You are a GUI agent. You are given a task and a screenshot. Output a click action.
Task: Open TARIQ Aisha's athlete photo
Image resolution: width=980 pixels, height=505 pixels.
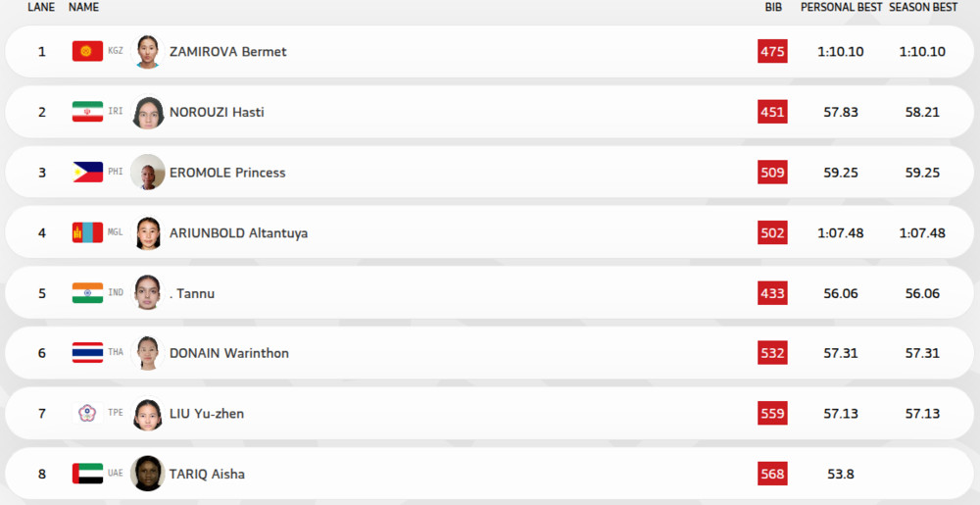tap(148, 474)
